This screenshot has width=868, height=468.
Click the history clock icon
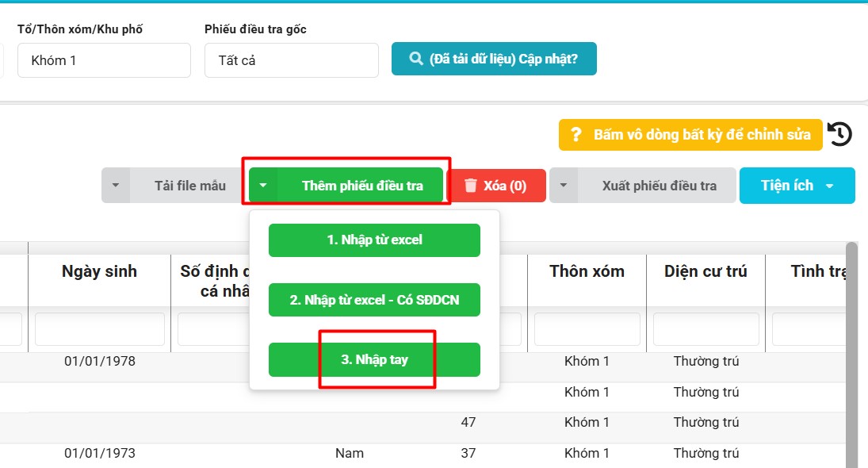839,134
